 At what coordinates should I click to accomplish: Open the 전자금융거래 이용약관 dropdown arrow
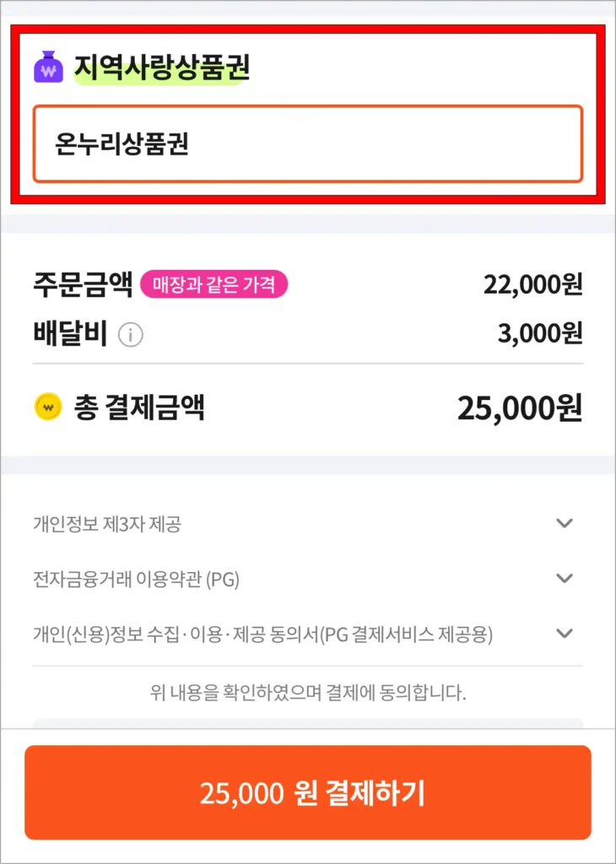pos(565,578)
